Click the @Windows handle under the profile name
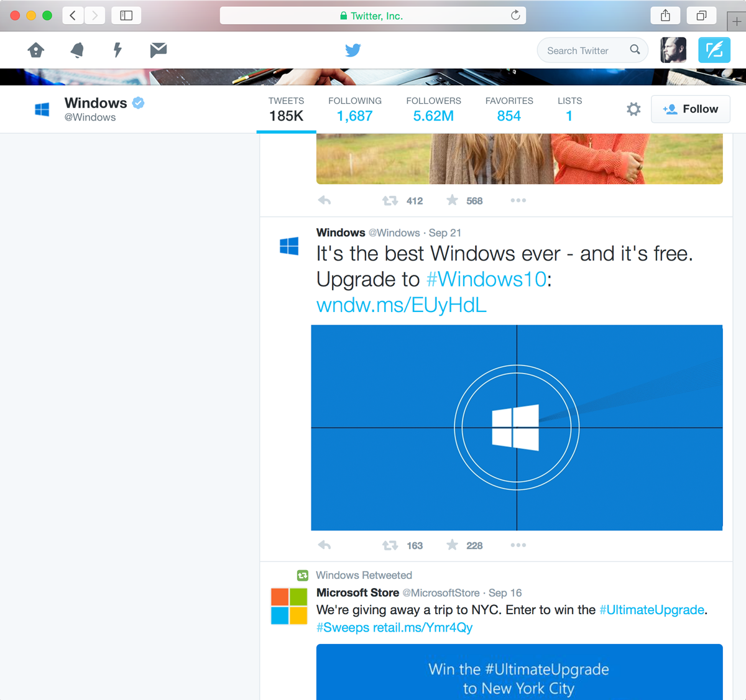The height and width of the screenshot is (700, 746). pos(90,117)
